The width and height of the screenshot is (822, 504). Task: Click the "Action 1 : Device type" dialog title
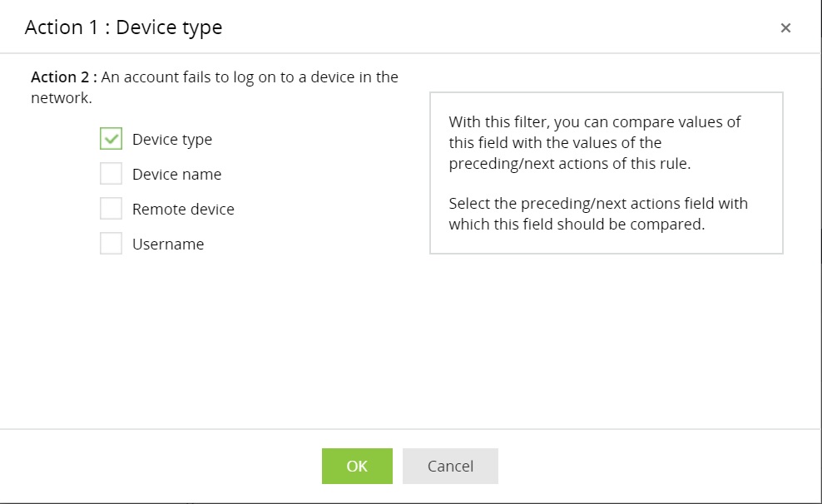pos(123,27)
